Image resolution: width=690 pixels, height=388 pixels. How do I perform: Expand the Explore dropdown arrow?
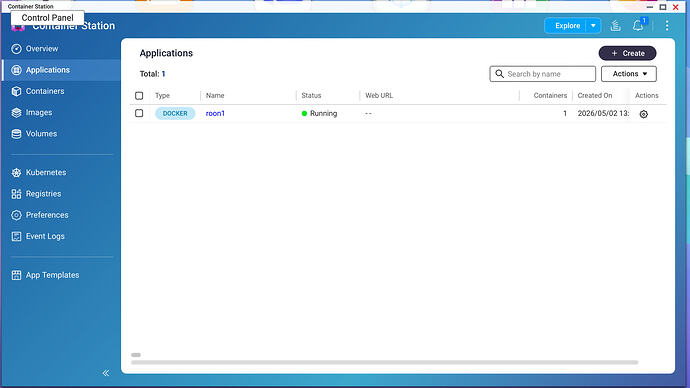click(x=593, y=26)
